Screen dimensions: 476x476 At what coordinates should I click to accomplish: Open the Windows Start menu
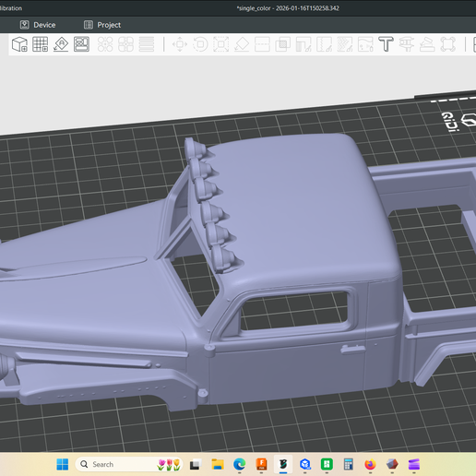click(x=63, y=464)
